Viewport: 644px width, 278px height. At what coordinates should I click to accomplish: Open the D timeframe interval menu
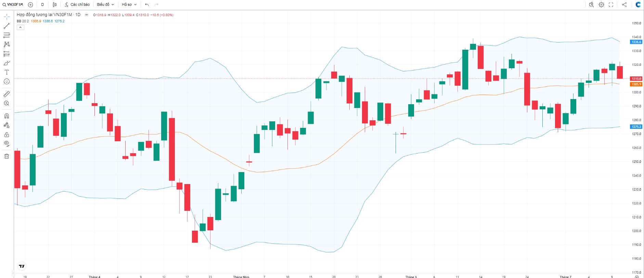42,4
